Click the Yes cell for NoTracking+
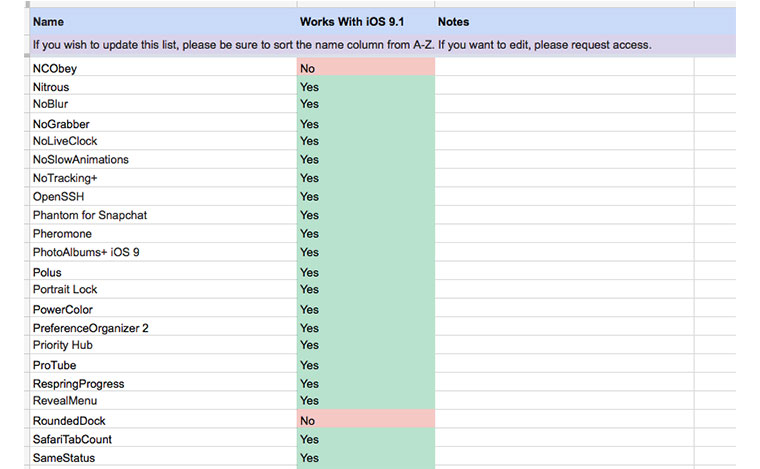Screen dimensions: 760x469 coord(366,178)
